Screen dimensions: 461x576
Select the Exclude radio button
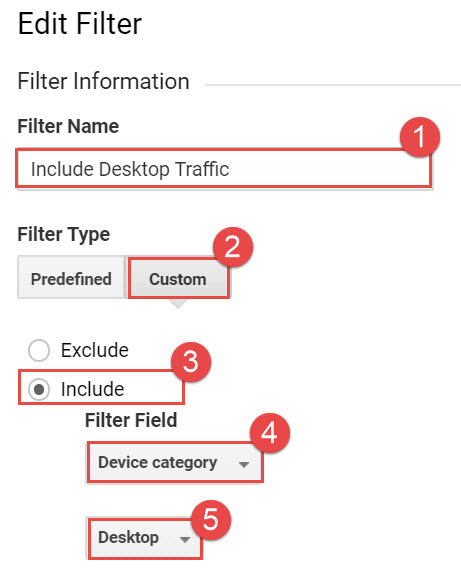point(39,350)
